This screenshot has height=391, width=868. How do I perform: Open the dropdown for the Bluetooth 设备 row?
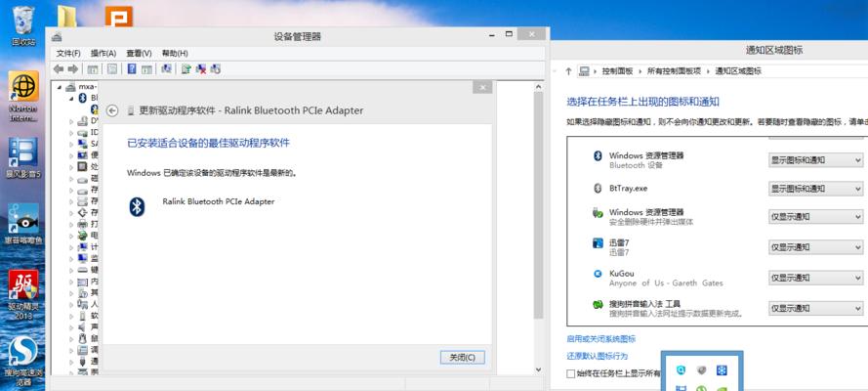point(816,160)
